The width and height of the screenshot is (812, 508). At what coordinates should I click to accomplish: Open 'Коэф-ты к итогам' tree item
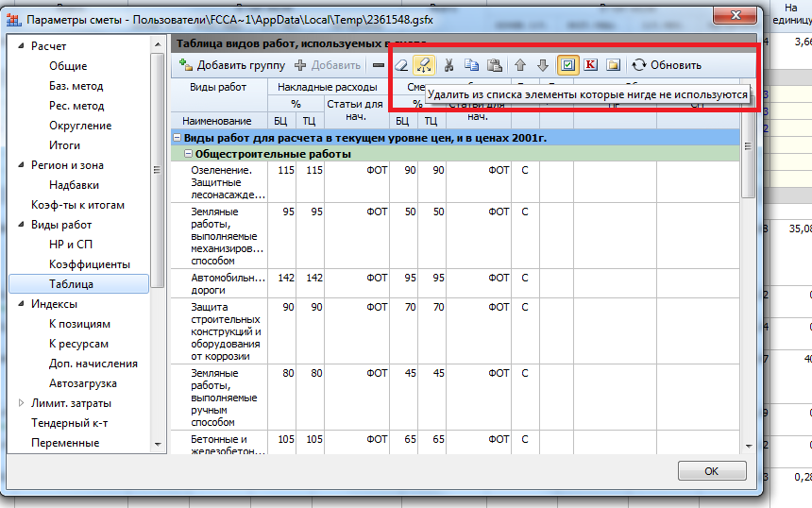pos(77,205)
